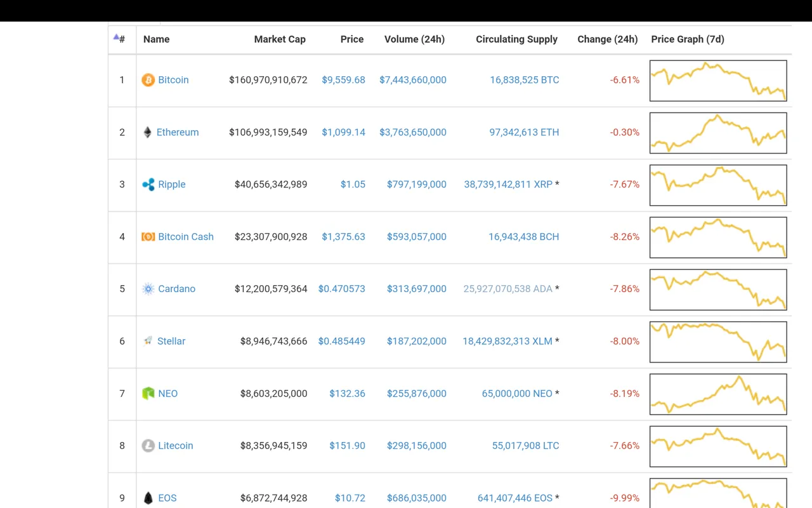The image size is (812, 508).
Task: Click supply 16,943,438 BCH
Action: pos(524,237)
